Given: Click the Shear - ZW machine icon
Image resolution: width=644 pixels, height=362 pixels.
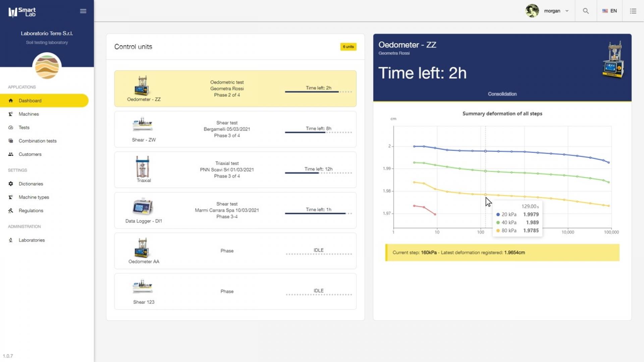Looking at the screenshot, I should tap(143, 124).
